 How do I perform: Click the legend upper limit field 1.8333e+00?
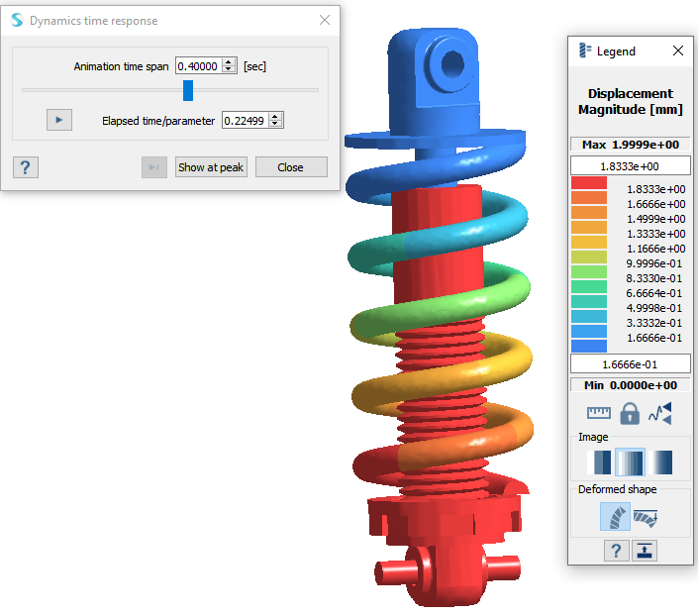click(x=630, y=165)
